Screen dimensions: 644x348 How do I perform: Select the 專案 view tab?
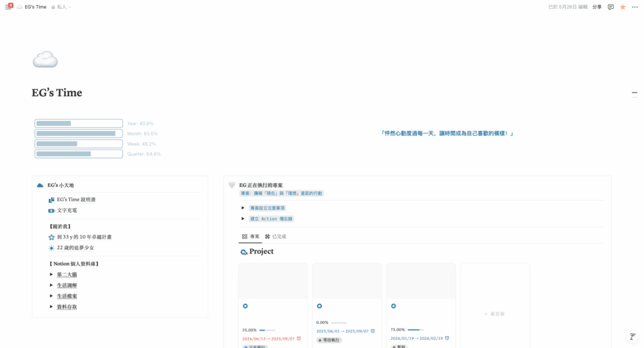[251, 237]
